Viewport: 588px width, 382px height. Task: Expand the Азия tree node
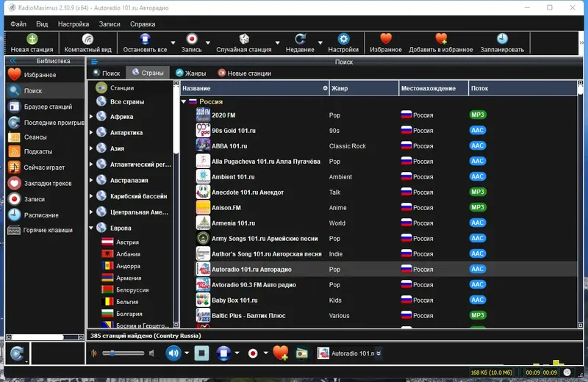(x=91, y=148)
